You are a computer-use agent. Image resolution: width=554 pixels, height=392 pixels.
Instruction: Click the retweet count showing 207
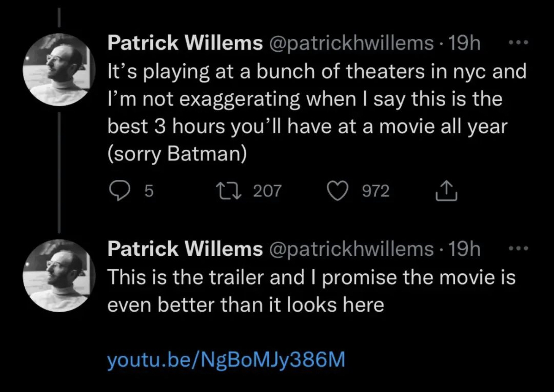(x=267, y=191)
